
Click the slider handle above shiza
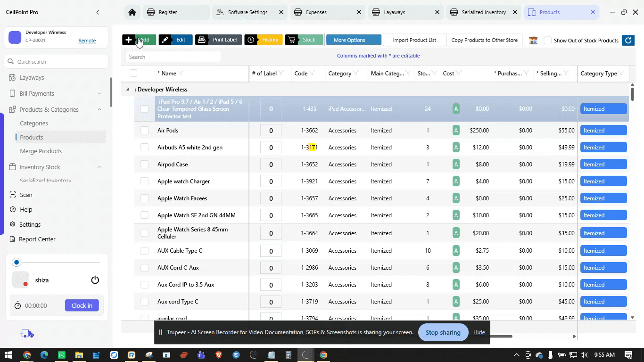click(17, 262)
